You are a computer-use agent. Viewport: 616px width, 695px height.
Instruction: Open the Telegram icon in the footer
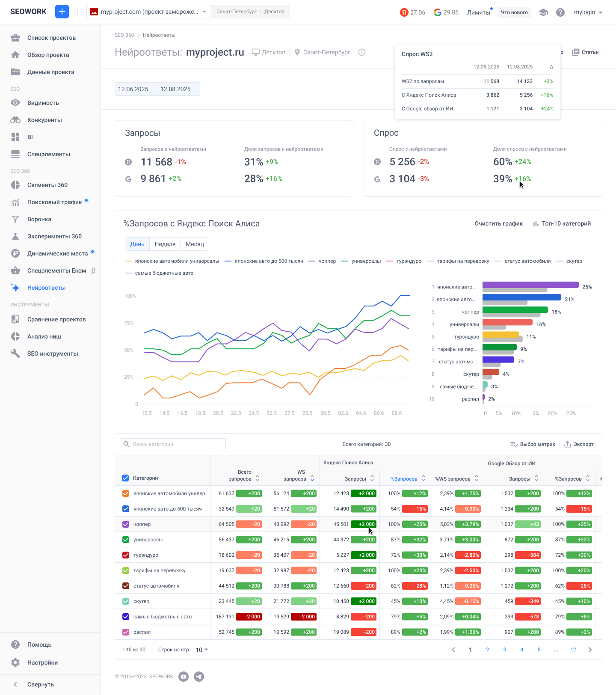coord(199,677)
